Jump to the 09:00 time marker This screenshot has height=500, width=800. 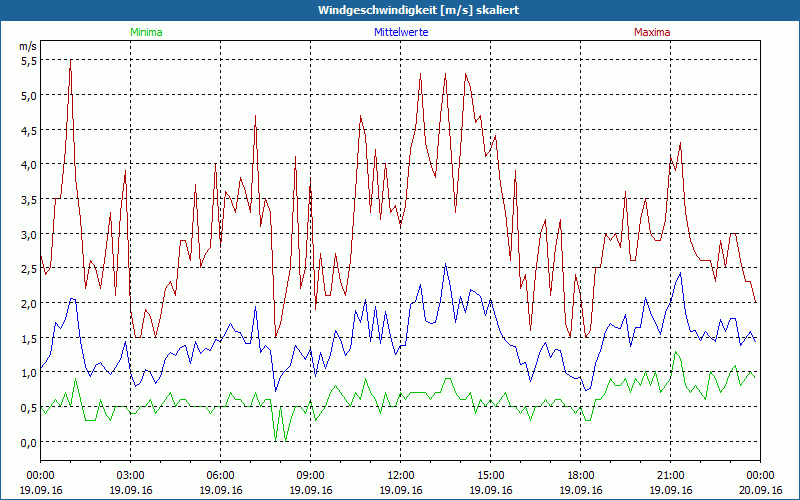(310, 475)
